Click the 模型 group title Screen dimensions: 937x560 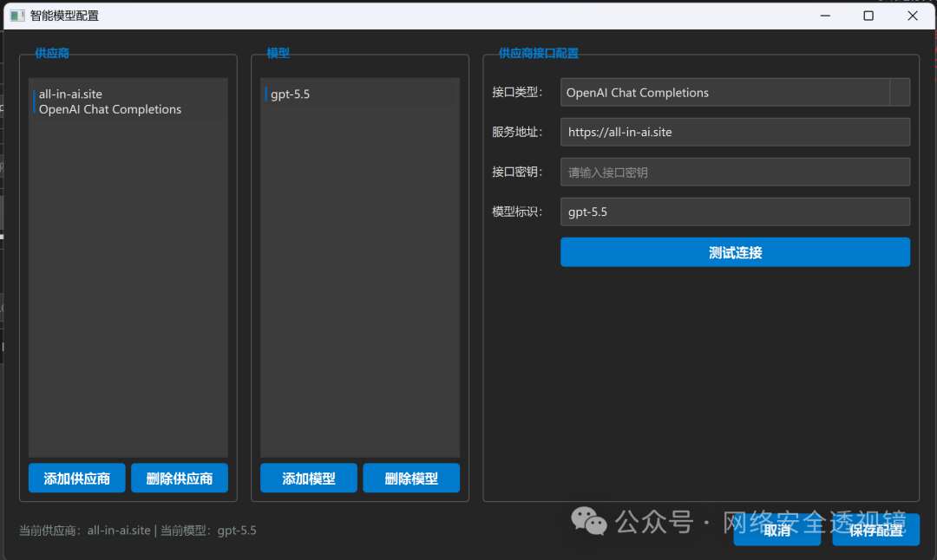click(278, 53)
